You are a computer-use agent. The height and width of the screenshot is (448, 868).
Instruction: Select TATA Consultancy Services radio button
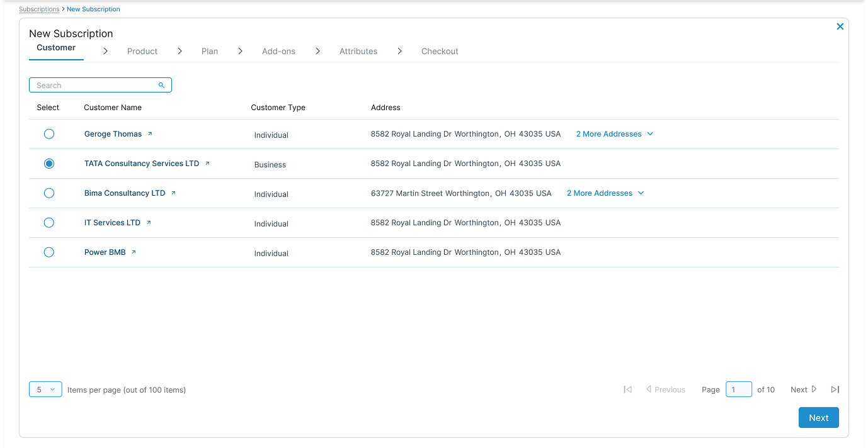49,164
